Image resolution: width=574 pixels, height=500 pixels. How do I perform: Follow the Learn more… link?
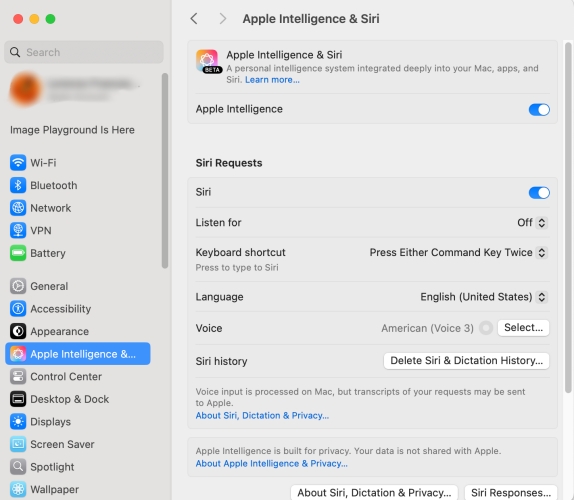pyautogui.click(x=272, y=80)
